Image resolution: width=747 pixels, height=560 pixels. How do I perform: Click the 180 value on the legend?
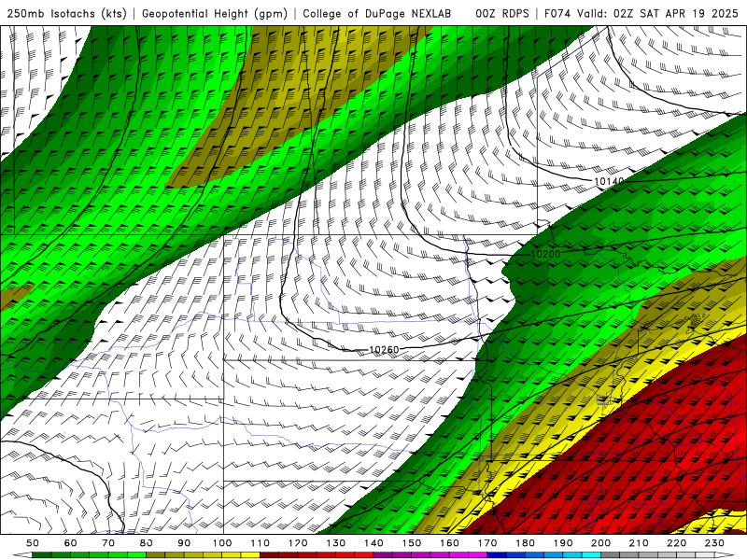tap(525, 543)
